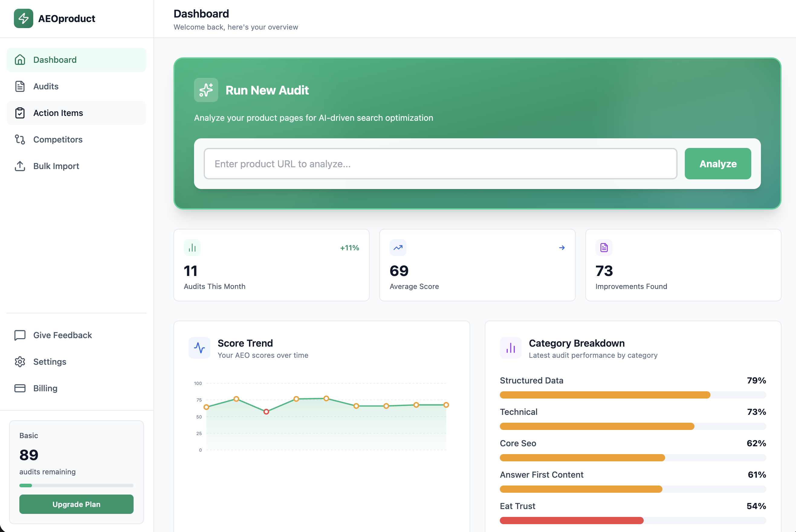Screen dimensions: 796x532
Task: Open Settings from the sidebar
Action: click(x=50, y=362)
